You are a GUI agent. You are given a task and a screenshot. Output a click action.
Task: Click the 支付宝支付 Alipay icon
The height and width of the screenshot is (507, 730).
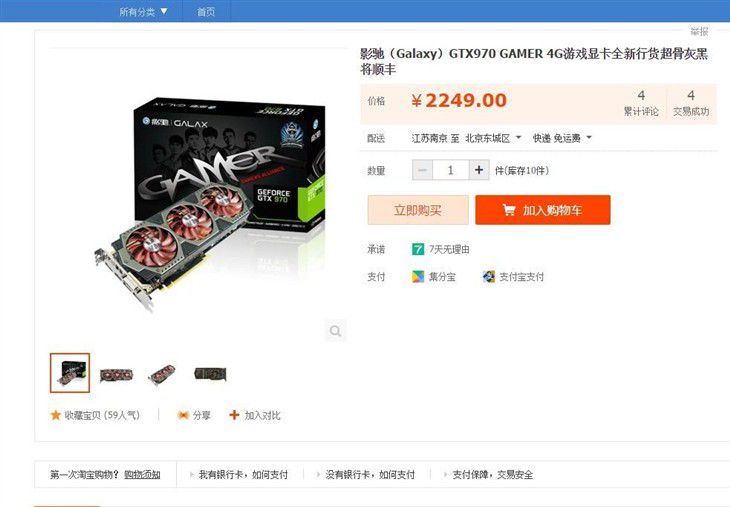point(489,277)
